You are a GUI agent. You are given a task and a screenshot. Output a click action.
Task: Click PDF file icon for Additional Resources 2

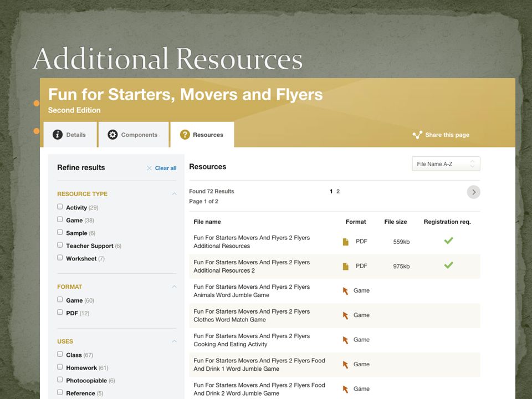coord(345,267)
